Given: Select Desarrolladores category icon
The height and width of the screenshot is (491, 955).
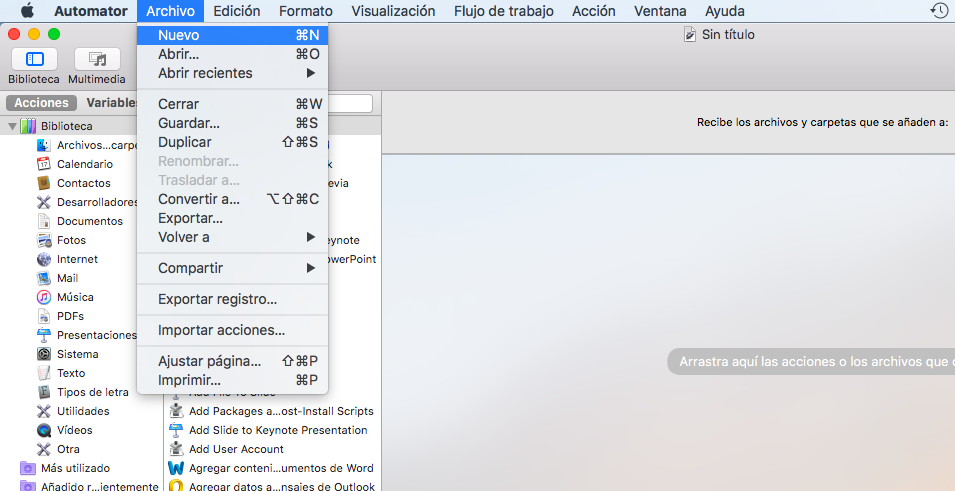Looking at the screenshot, I should click(43, 202).
